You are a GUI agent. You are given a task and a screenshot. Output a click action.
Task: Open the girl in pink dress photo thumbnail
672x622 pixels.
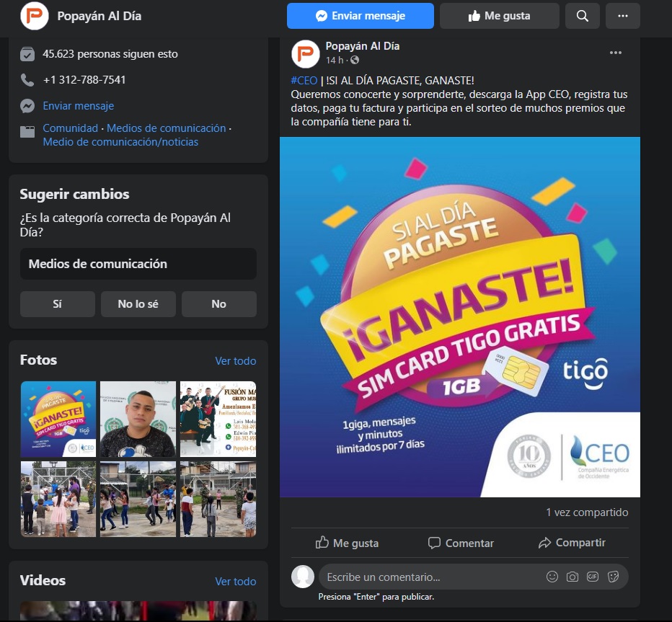(x=58, y=499)
